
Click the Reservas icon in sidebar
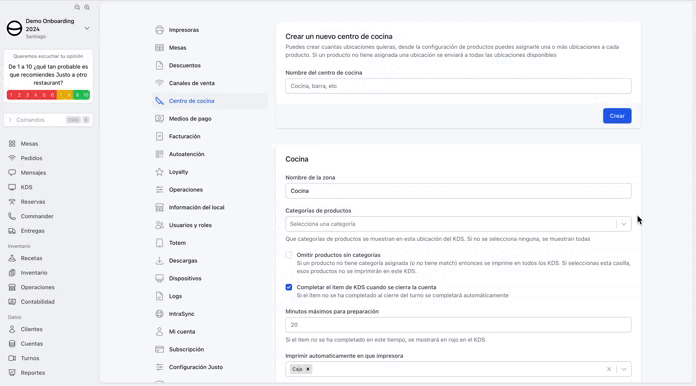tap(12, 202)
